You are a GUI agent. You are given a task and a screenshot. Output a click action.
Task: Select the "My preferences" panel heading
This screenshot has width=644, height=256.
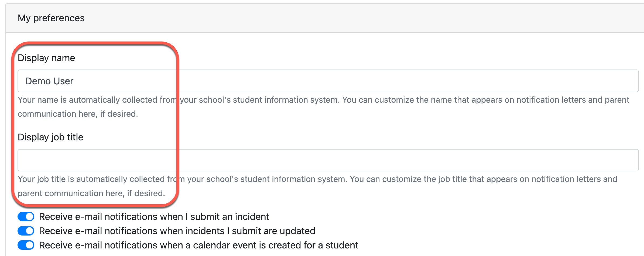51,18
